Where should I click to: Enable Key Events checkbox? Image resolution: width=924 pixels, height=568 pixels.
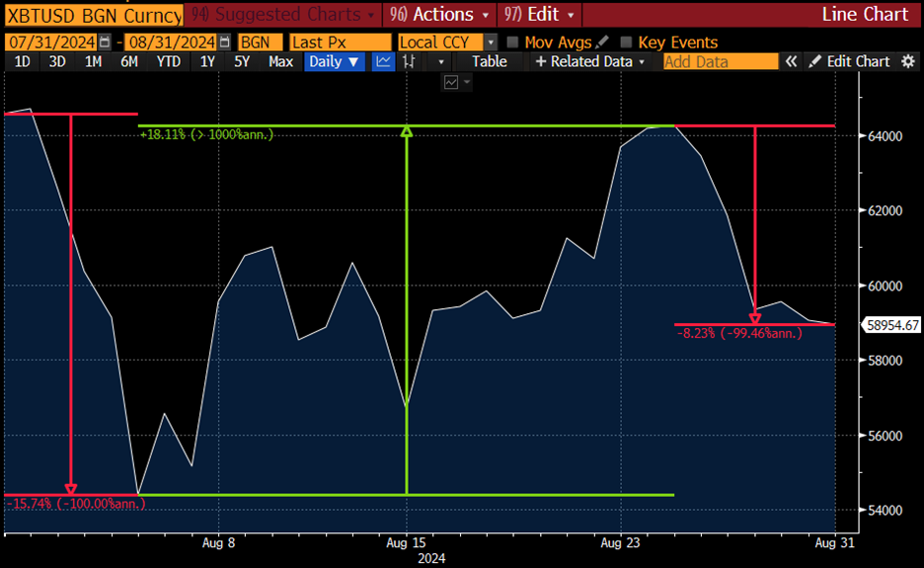pyautogui.click(x=626, y=41)
